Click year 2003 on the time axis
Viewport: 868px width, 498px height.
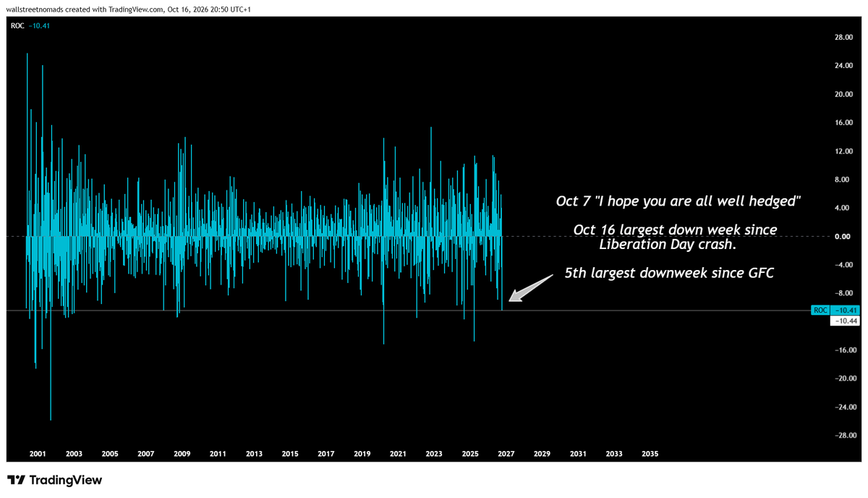point(74,454)
